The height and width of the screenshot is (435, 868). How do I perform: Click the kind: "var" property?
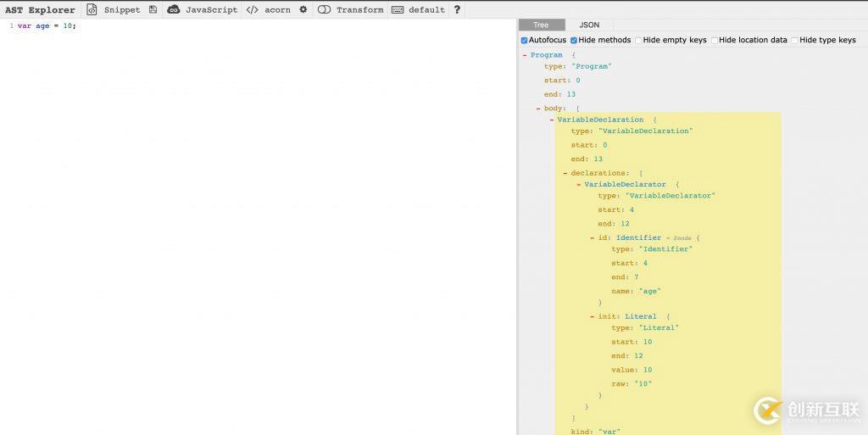[x=596, y=432]
